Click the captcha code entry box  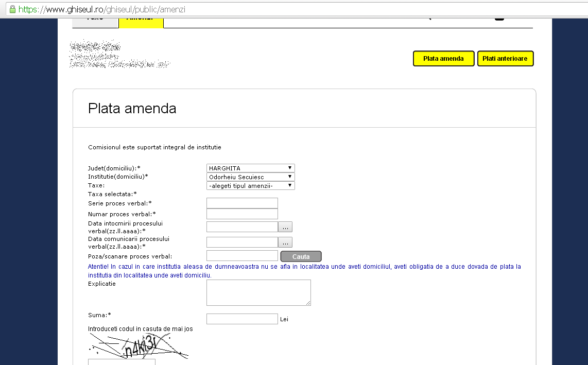coord(122,362)
